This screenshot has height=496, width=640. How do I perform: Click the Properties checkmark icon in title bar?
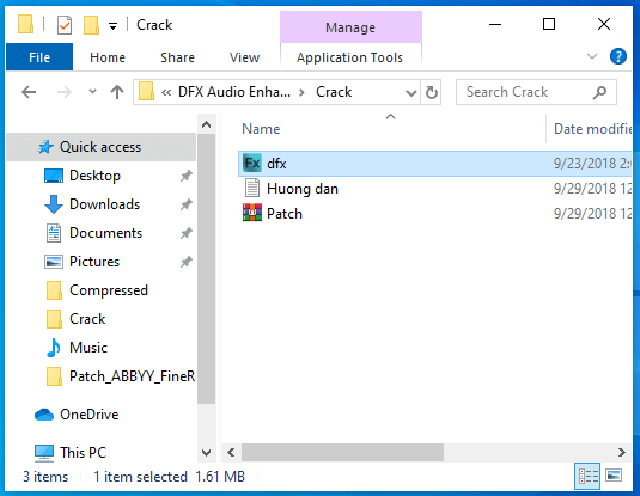coord(64,25)
